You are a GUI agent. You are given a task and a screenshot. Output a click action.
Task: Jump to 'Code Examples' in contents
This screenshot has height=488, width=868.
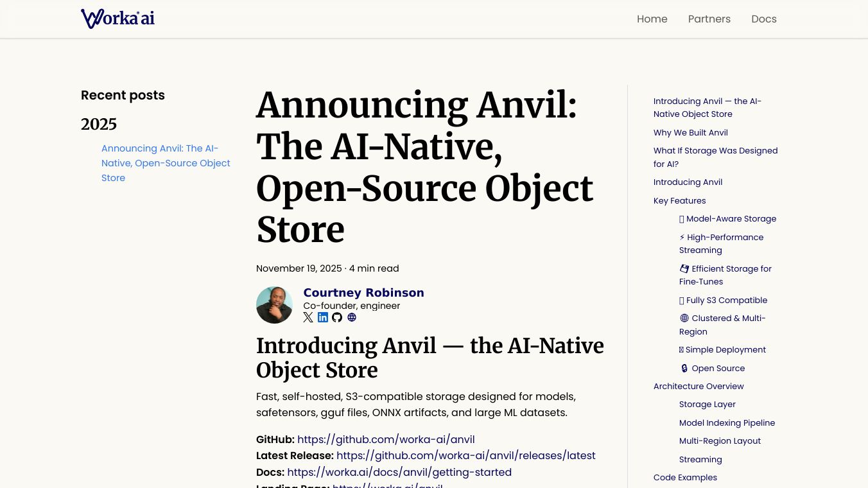tap(685, 478)
